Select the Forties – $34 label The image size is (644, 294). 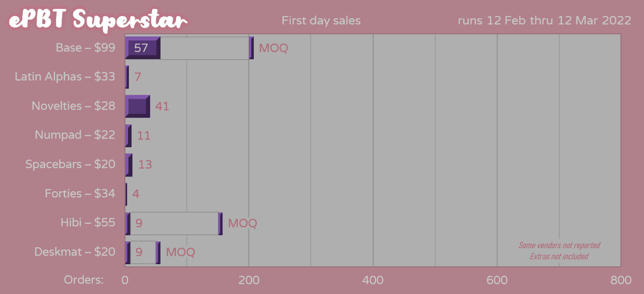80,194
